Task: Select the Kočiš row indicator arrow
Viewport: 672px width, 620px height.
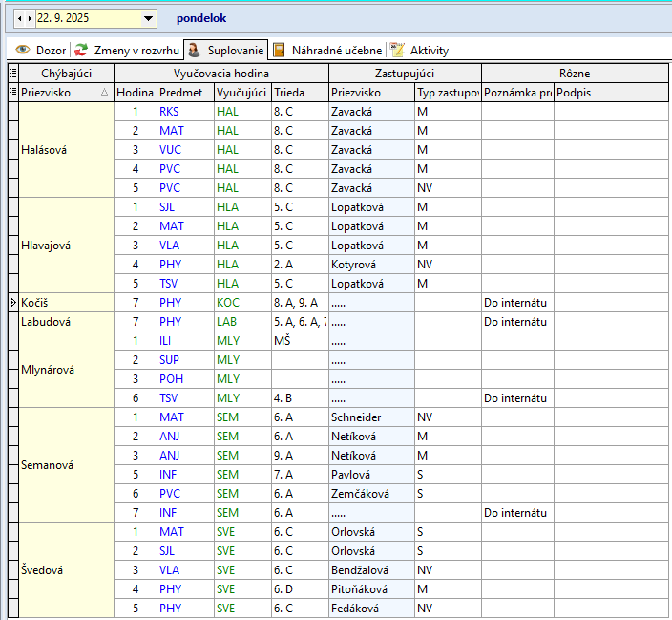Action: 12,303
